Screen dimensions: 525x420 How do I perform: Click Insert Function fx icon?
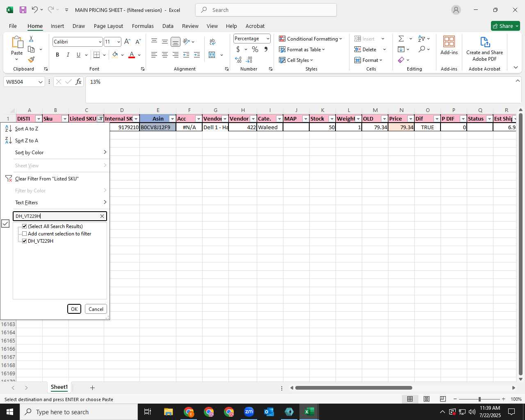(78, 82)
